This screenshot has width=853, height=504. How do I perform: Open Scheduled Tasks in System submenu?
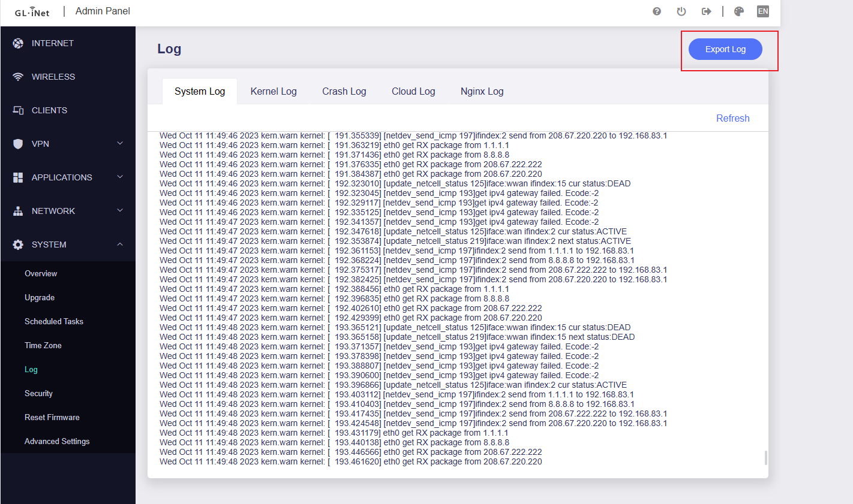click(54, 321)
